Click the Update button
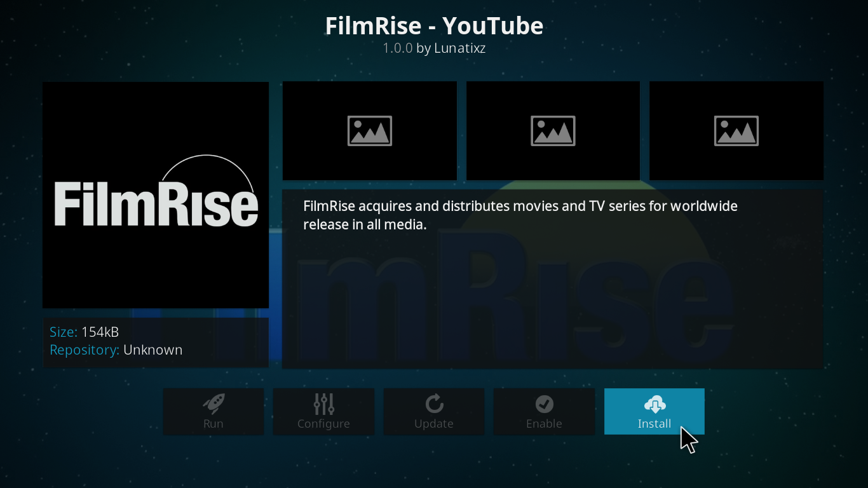The image size is (868, 488). coord(434,411)
